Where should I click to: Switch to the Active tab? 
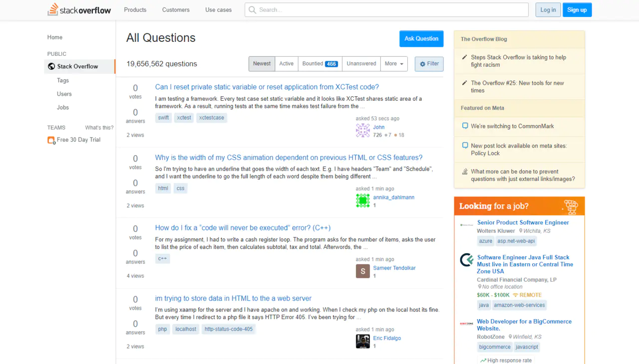click(287, 64)
